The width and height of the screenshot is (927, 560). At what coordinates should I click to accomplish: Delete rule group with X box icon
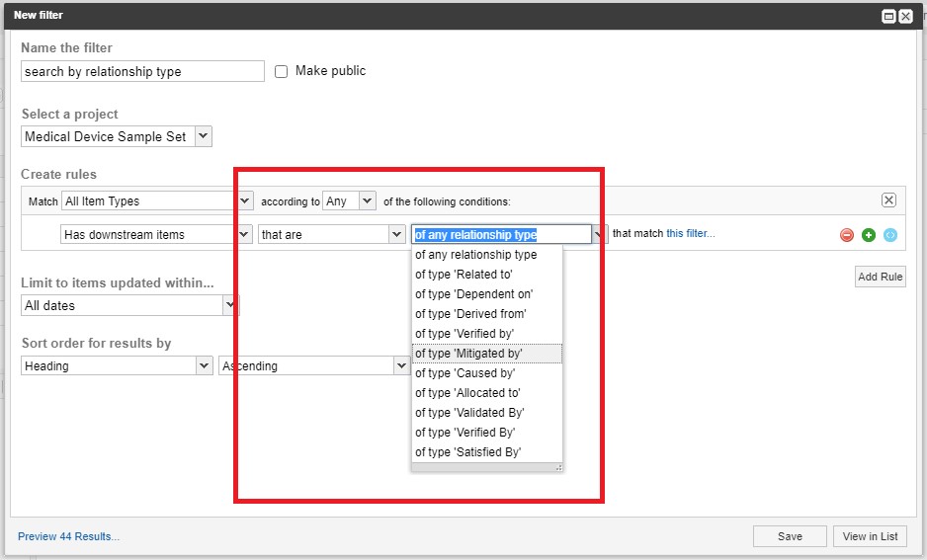click(x=888, y=200)
